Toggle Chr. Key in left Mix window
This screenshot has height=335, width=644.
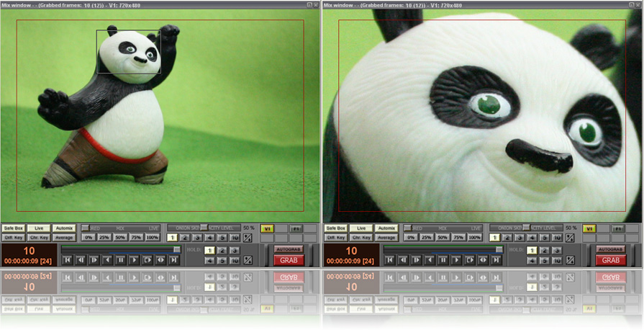(39, 238)
